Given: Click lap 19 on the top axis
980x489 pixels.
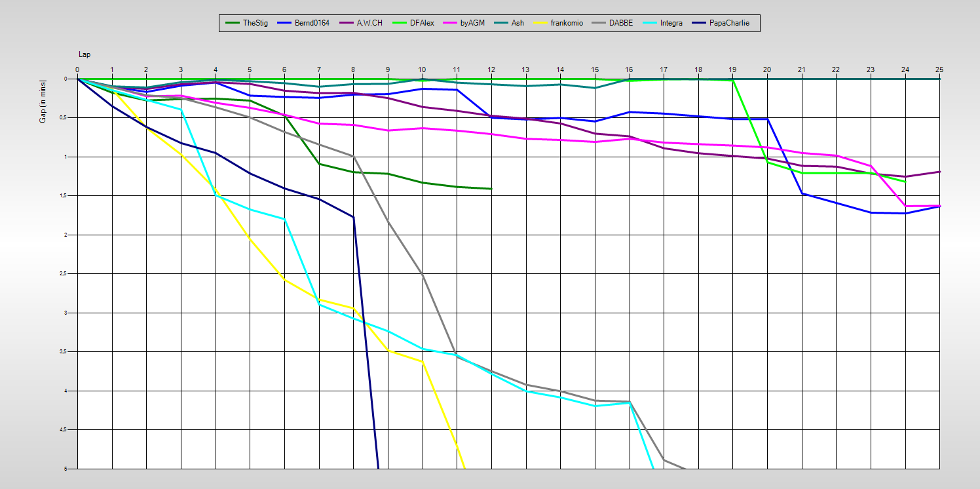Looking at the screenshot, I should 732,69.
